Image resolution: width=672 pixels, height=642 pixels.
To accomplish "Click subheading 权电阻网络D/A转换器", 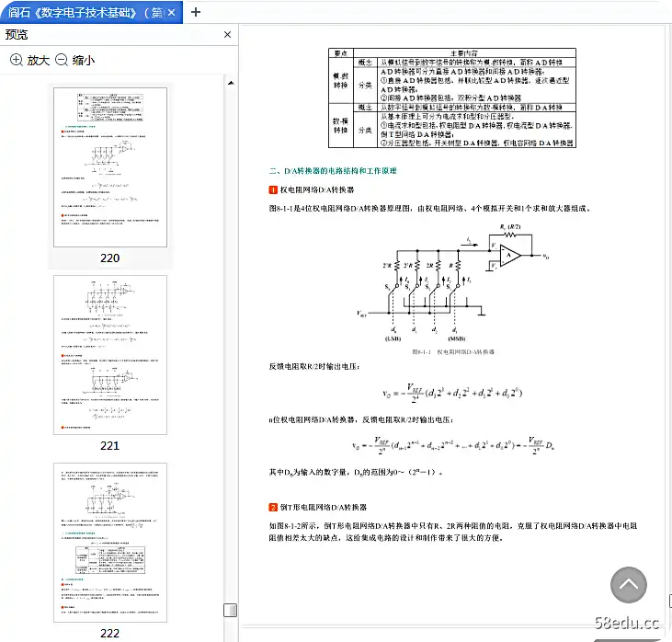I will (x=317, y=189).
